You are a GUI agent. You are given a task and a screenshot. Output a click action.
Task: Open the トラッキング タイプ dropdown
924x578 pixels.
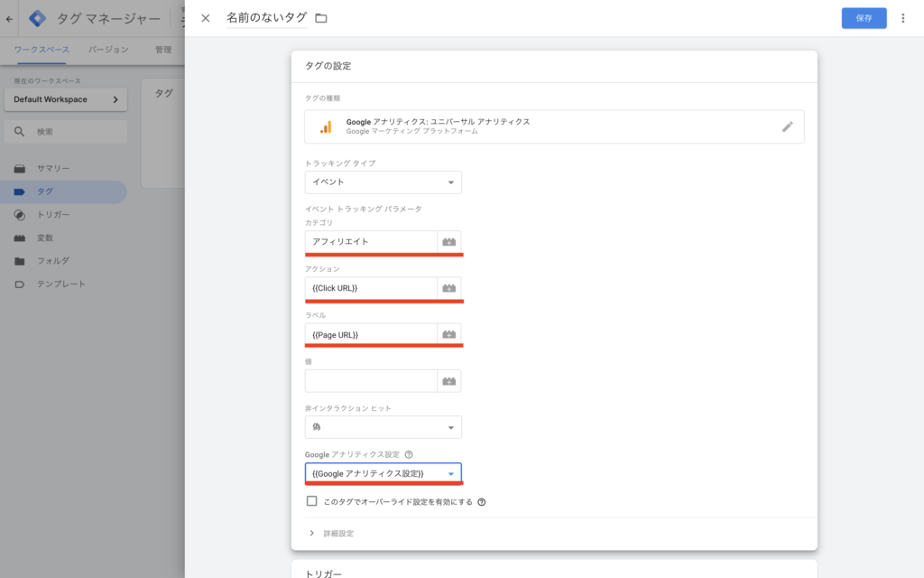click(x=383, y=182)
